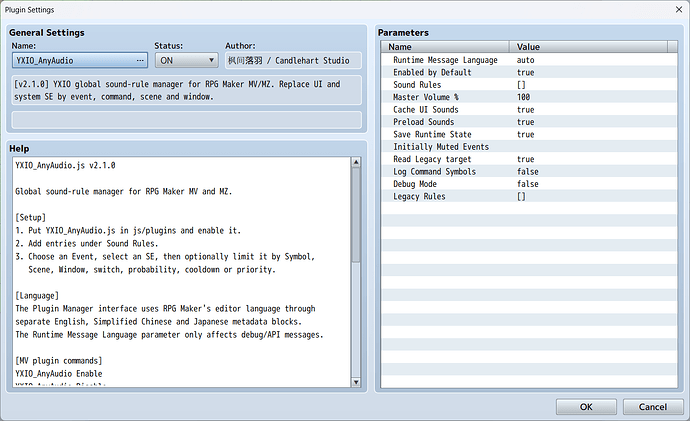
Task: Click the Read Legacy target value true
Action: 525,159
